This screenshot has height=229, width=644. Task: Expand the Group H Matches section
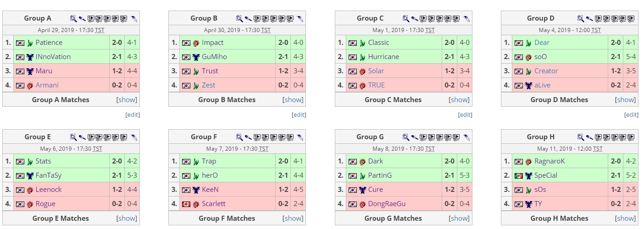pos(626,218)
